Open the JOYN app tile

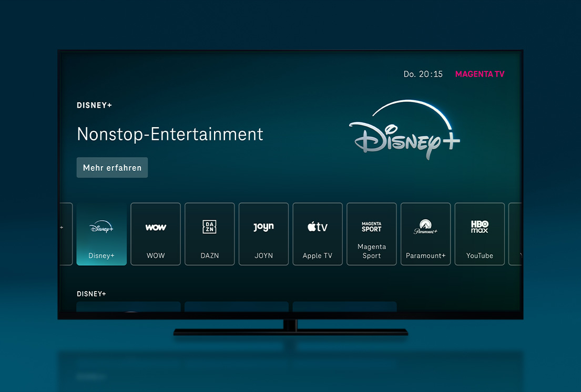point(263,234)
